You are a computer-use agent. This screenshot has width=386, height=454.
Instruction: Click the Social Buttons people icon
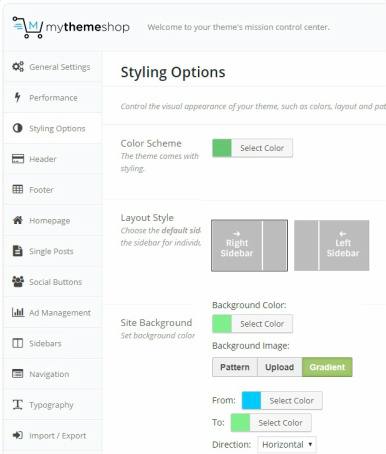tap(18, 282)
